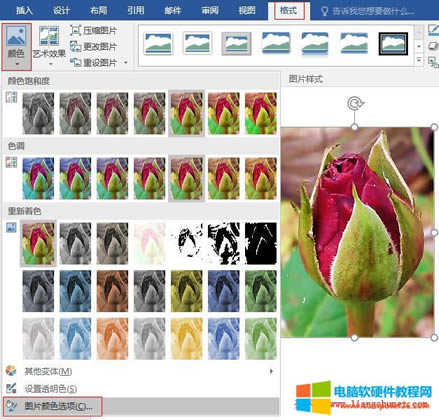
Task: Apply the second picture style thumbnail
Action: click(x=197, y=43)
